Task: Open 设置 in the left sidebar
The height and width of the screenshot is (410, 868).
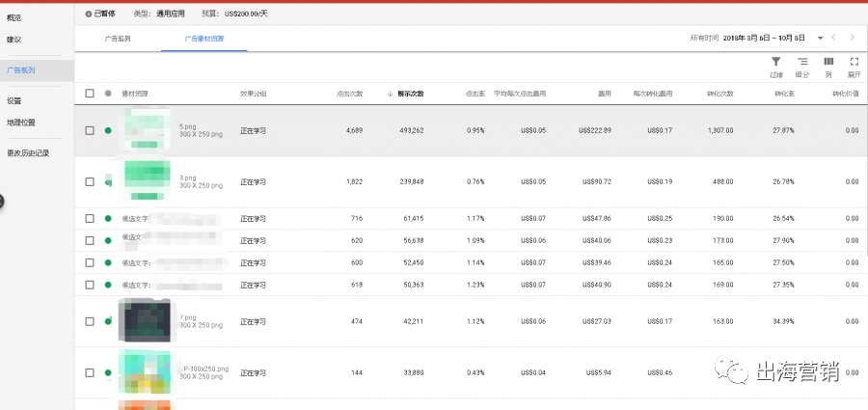Action: (14, 101)
